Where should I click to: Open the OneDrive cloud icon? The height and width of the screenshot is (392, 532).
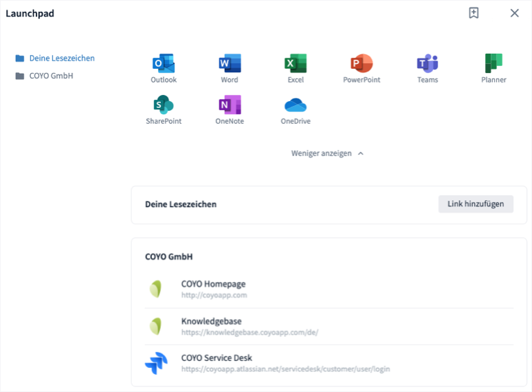(296, 105)
